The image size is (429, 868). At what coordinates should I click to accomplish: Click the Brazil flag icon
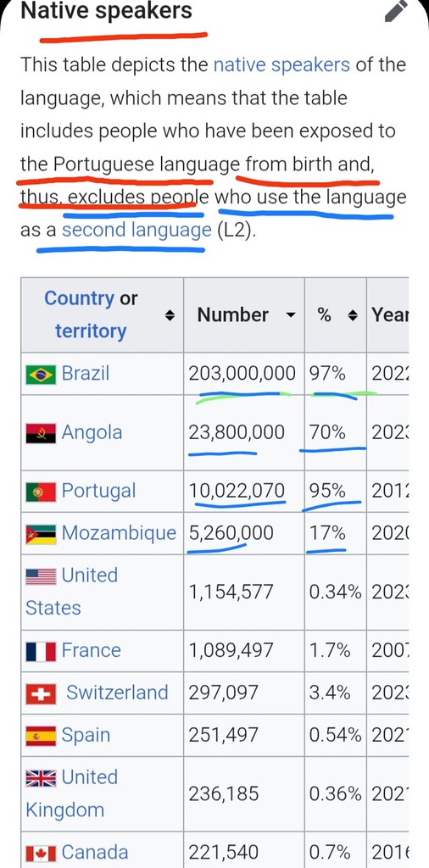pyautogui.click(x=41, y=374)
